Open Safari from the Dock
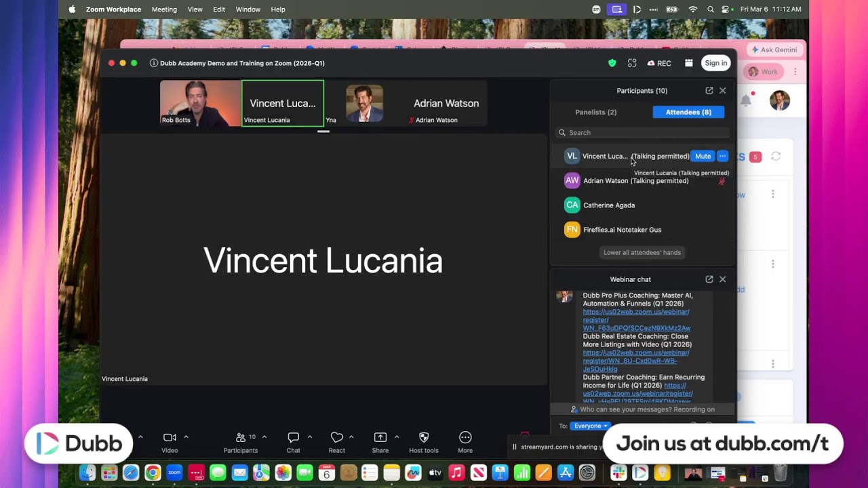The image size is (868, 488). pos(131,472)
